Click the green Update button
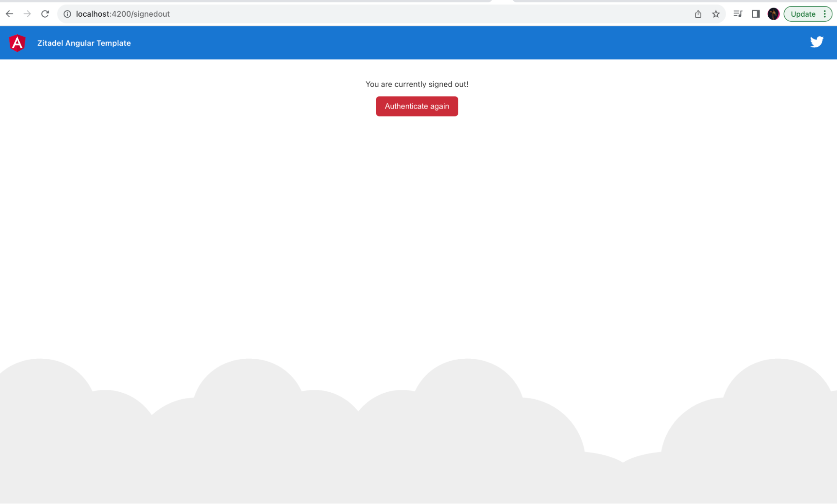Screen dimensions: 837x504 pyautogui.click(x=802, y=14)
